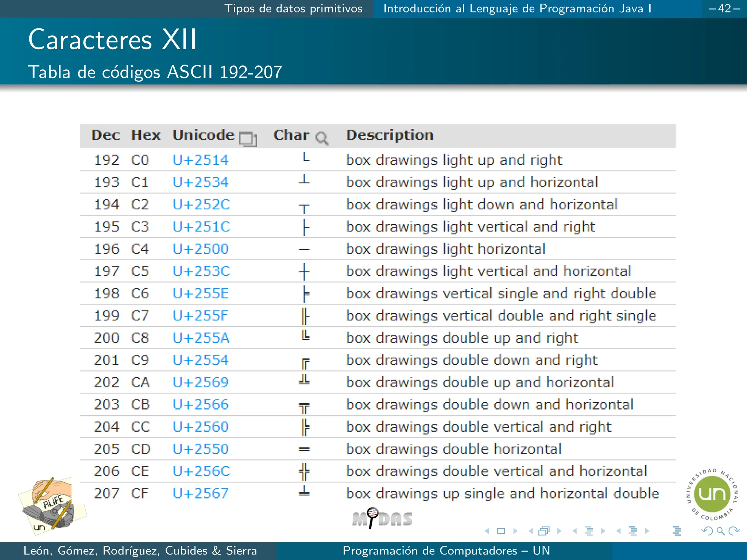Open the U+2514 Unicode link
Image resolution: width=747 pixels, height=560 pixels.
pos(201,160)
